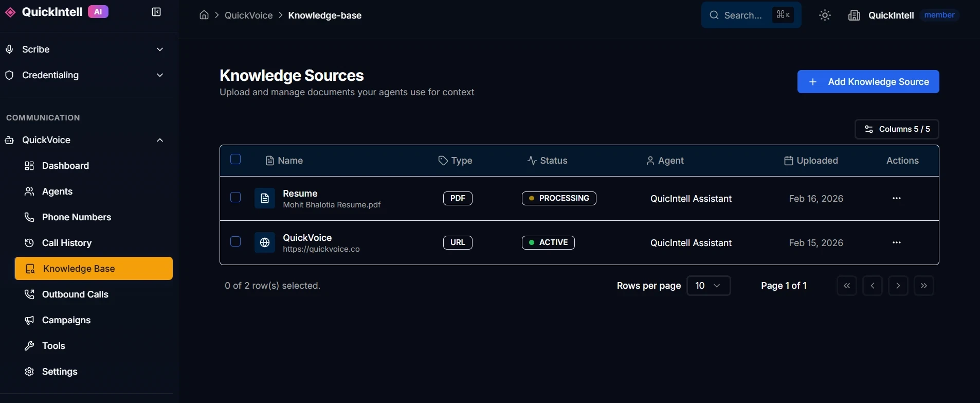Click Add Knowledge Source button

(868, 82)
